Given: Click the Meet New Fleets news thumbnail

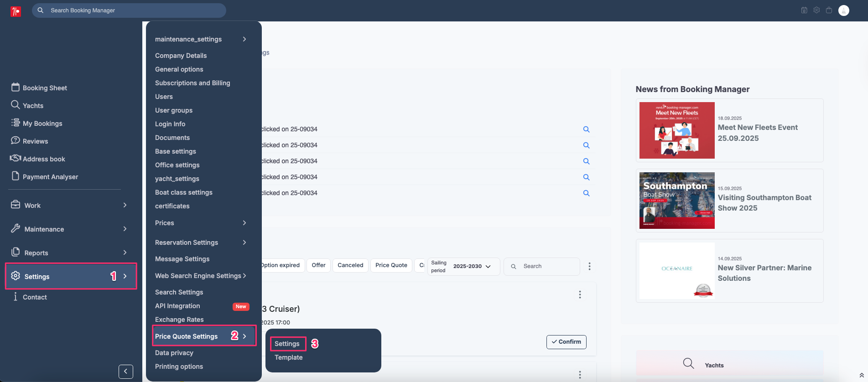Looking at the screenshot, I should (x=677, y=130).
